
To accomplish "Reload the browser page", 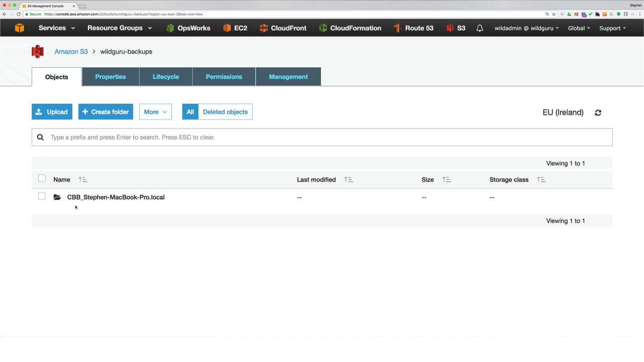I will 19,14.
